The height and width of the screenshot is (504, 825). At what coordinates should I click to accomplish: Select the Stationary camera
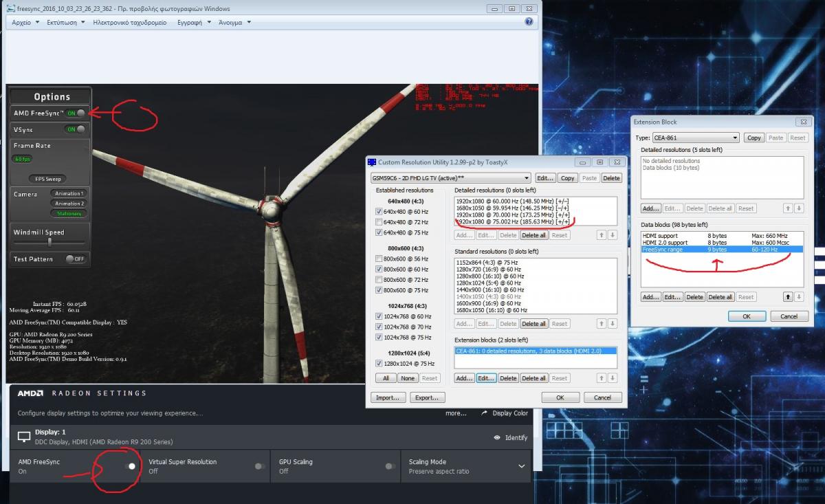click(69, 213)
